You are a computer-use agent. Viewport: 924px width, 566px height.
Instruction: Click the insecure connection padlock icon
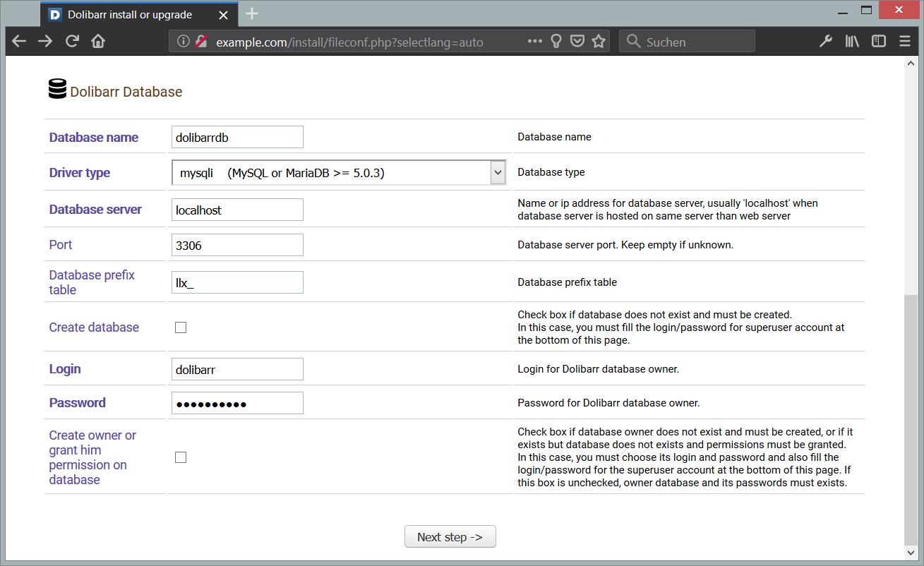[x=201, y=41]
